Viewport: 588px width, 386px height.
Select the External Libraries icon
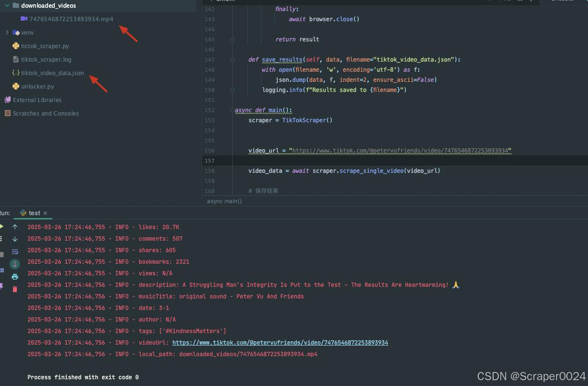8,100
